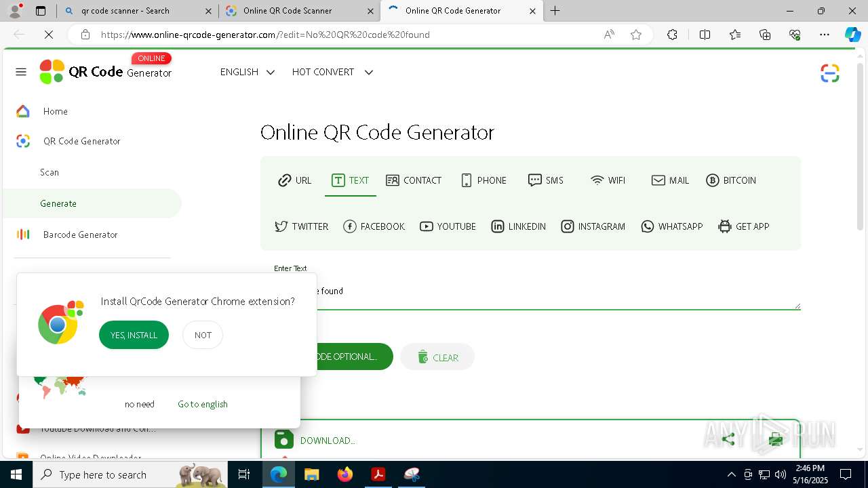The width and height of the screenshot is (868, 488).
Task: Open the Scan sidebar entry
Action: (50, 172)
